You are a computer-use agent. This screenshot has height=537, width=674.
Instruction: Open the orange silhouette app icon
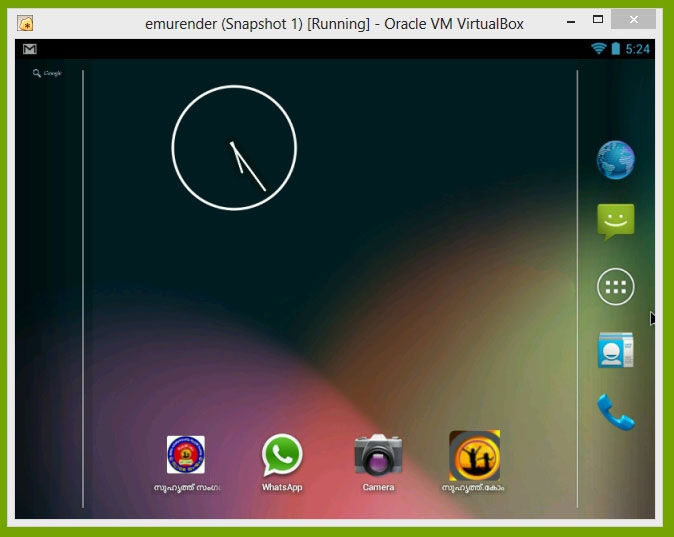tap(475, 455)
